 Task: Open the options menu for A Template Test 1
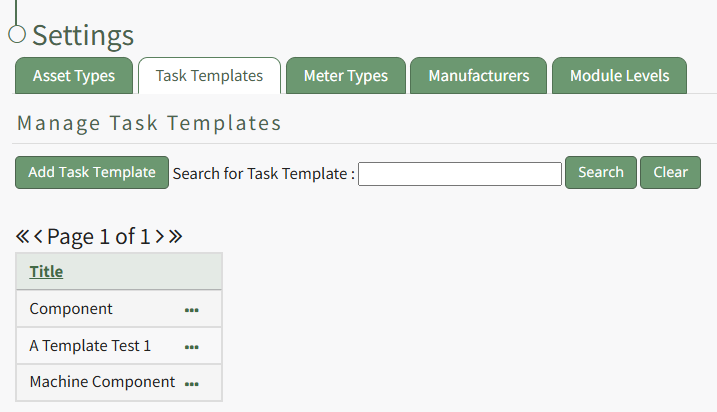(x=192, y=347)
